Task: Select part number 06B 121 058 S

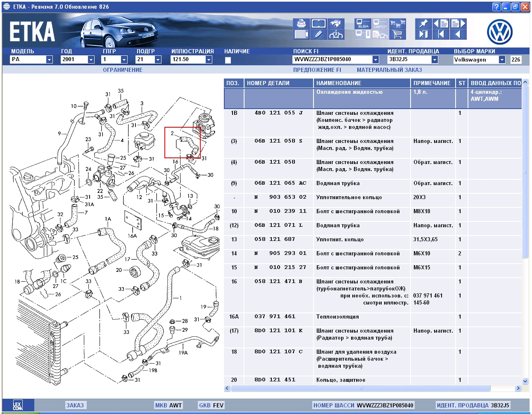Action: coord(279,141)
